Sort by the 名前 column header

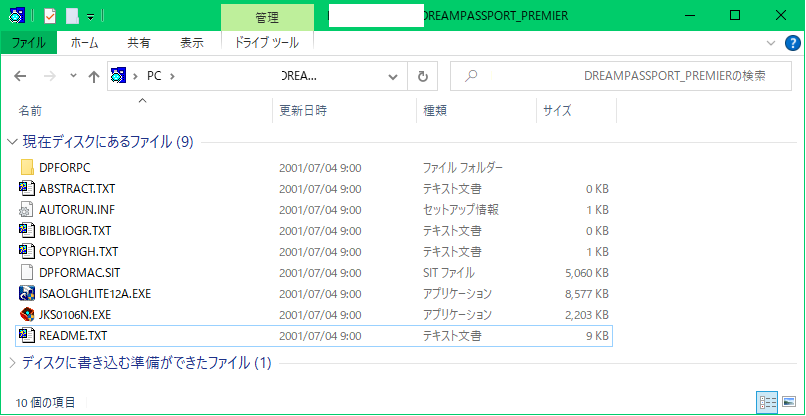[30, 111]
